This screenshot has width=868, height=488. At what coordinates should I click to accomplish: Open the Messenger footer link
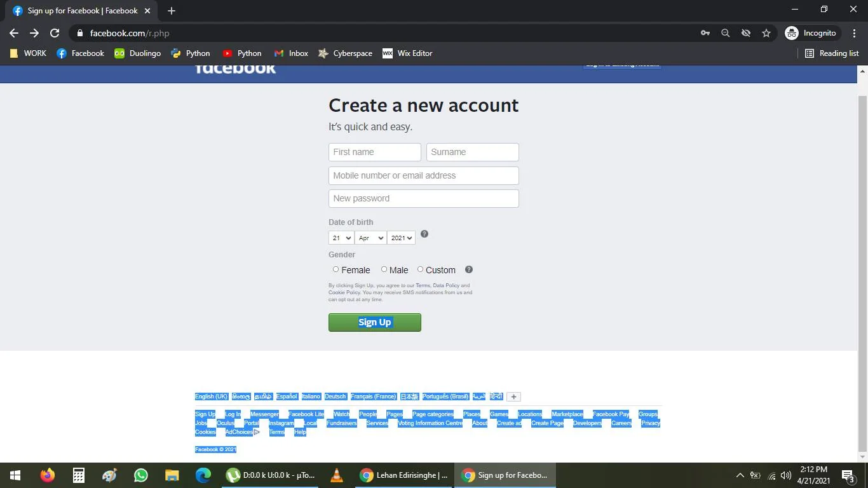tap(264, 414)
